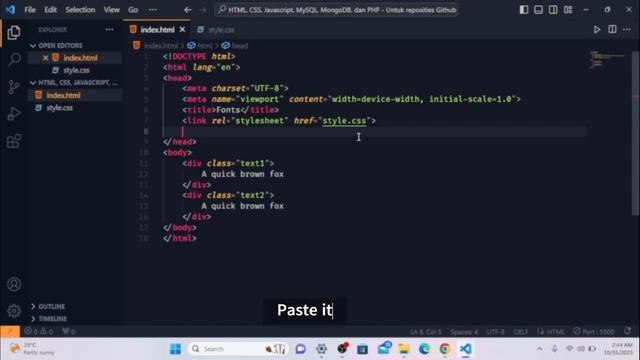
Task: Click the VS Code logo icon
Action: point(10,9)
